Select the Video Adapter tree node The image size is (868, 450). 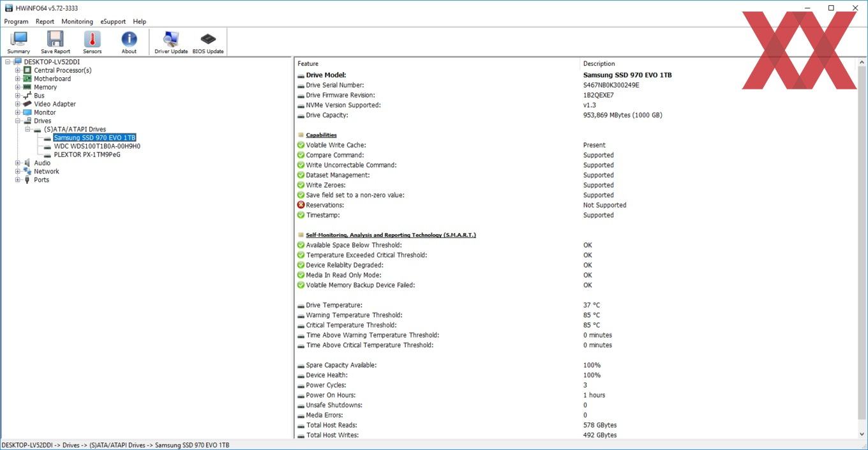point(55,104)
